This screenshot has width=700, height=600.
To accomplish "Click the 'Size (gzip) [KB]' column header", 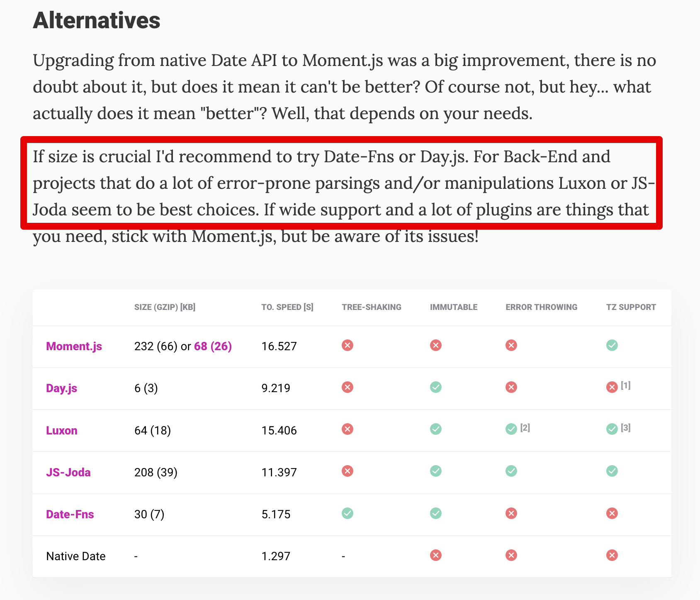I will [165, 307].
